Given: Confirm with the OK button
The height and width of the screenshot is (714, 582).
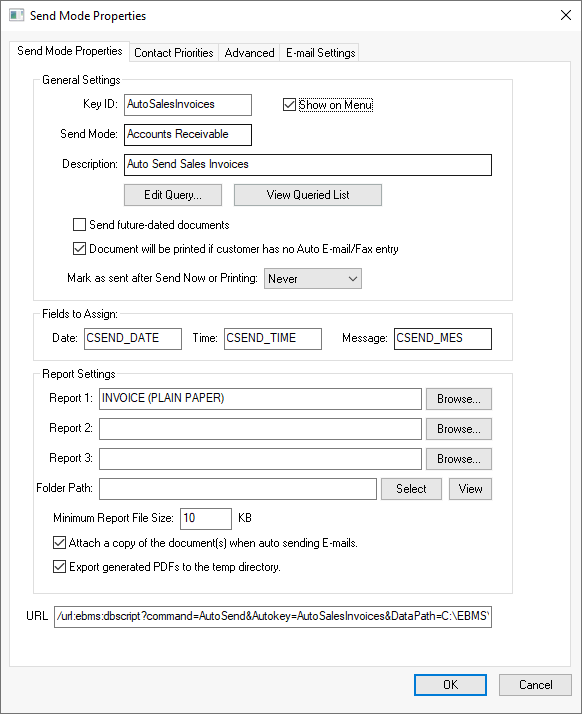Looking at the screenshot, I should [x=450, y=685].
